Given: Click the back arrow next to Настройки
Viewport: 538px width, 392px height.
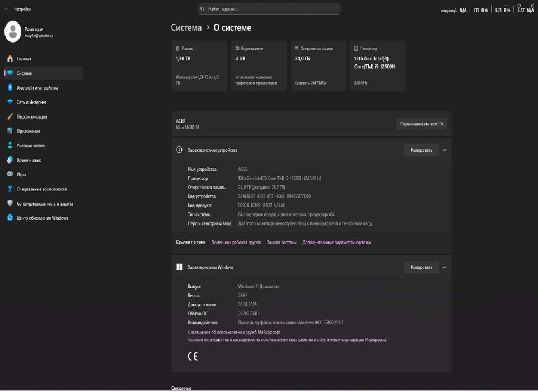Looking at the screenshot, I should (x=7, y=9).
